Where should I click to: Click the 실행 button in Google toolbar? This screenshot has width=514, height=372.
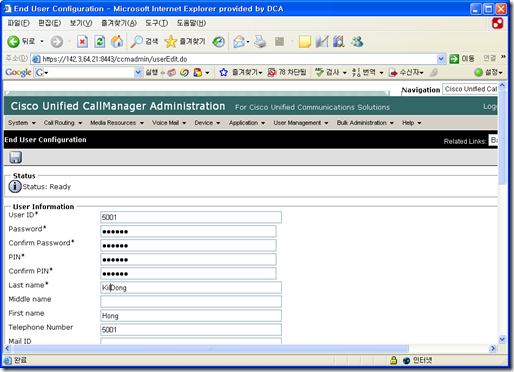click(152, 72)
